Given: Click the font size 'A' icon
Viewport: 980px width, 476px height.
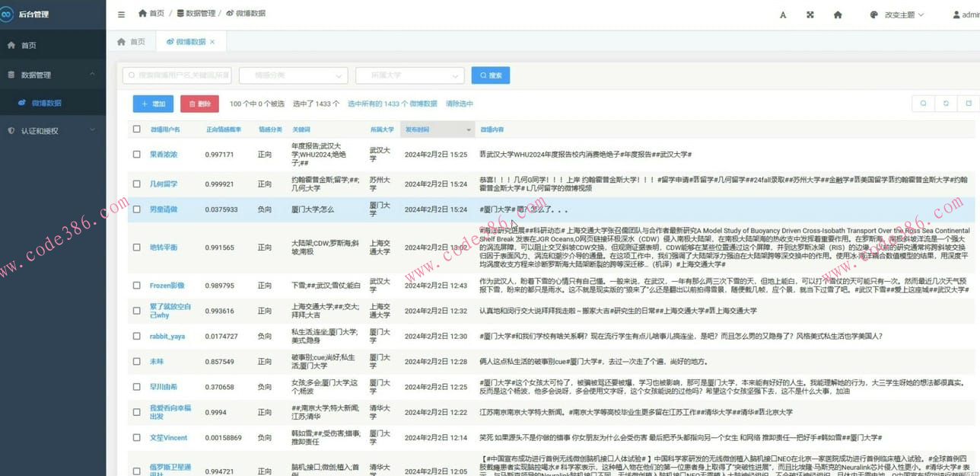Looking at the screenshot, I should [783, 13].
